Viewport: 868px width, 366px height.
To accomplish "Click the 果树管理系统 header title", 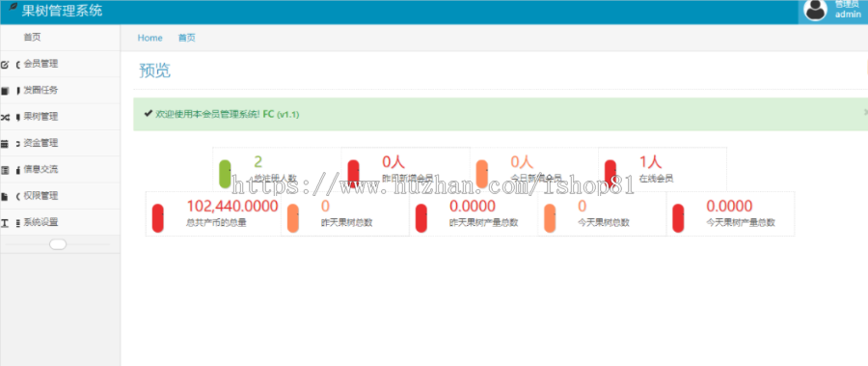I will click(62, 10).
